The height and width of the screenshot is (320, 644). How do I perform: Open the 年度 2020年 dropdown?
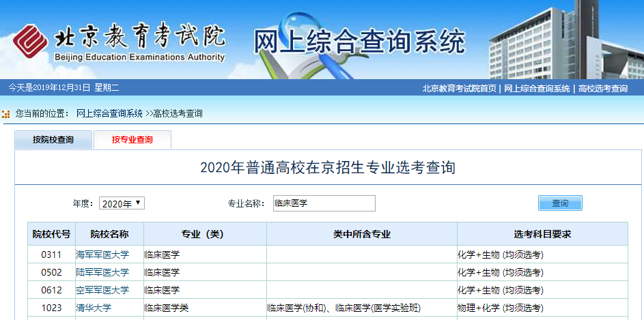tap(122, 203)
